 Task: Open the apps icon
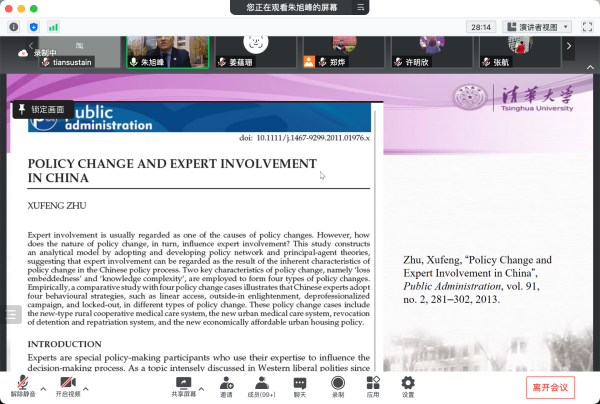(x=372, y=384)
